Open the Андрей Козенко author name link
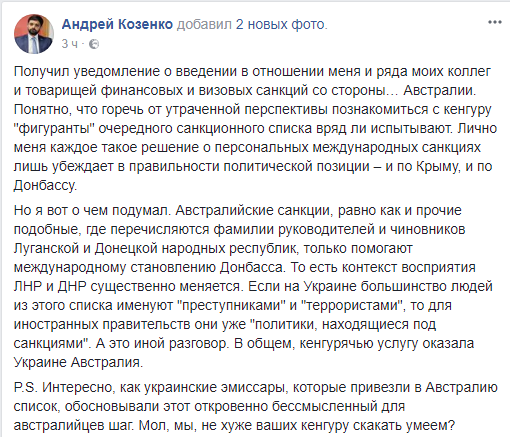This screenshot has height=437, width=510. coord(117,24)
